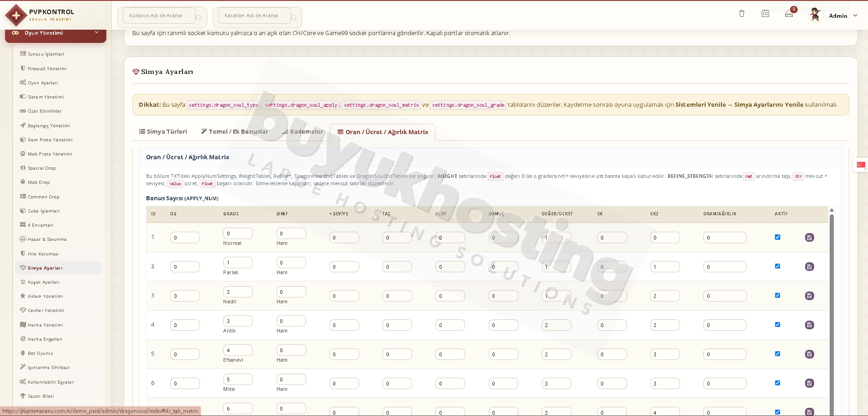
Task: Save row 3 with the disk icon
Action: 810,296
